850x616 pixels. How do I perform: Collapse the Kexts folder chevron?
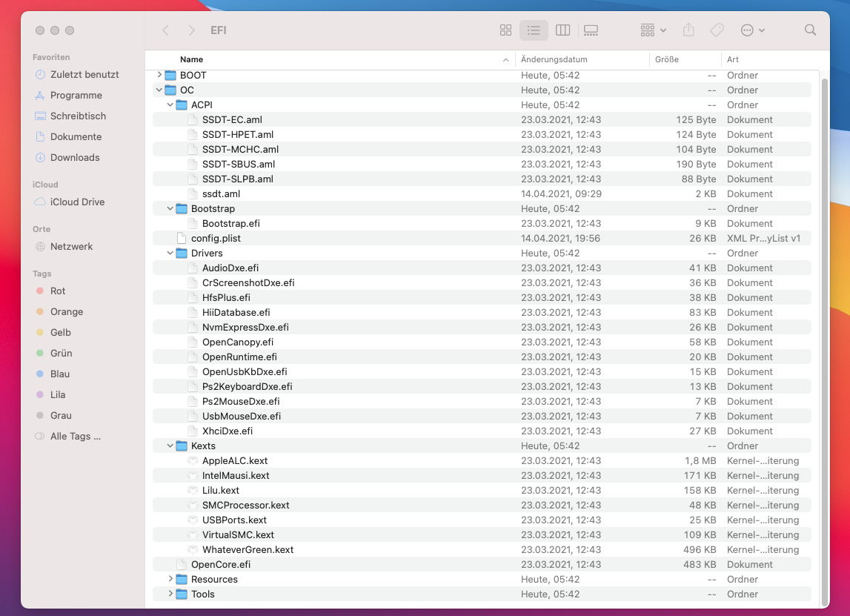click(x=170, y=446)
